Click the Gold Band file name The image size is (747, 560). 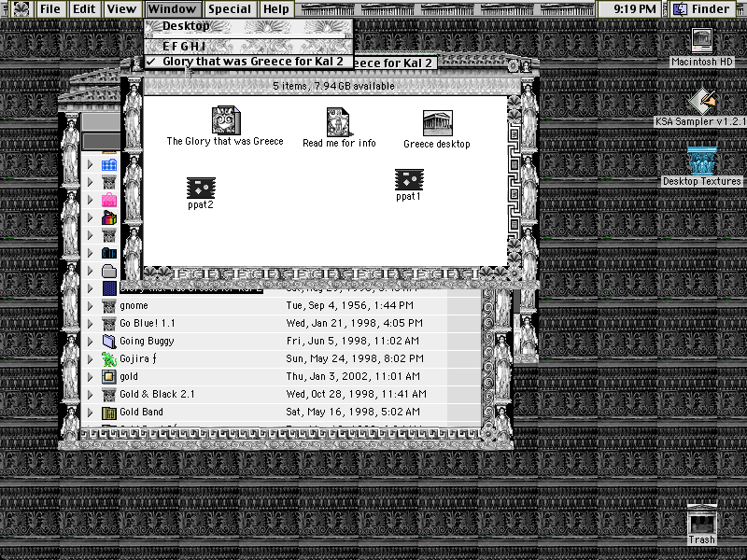pos(141,412)
